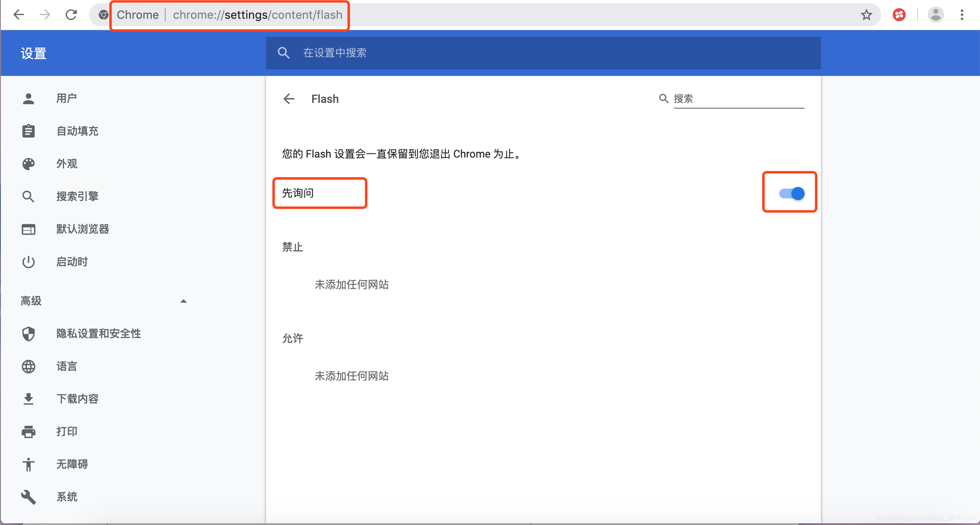Click the search magnifier beside Flash 搜索
The image size is (980, 525).
tap(664, 98)
